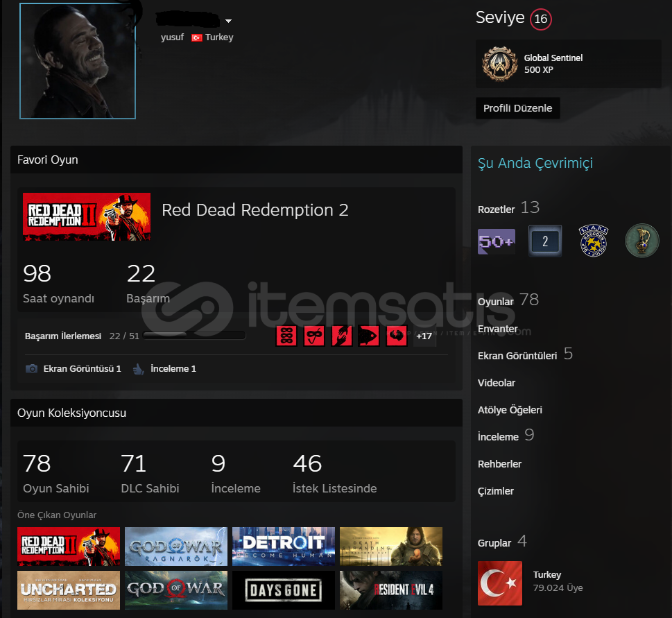Open Envanter in the sidebar
This screenshot has width=672, height=618.
(x=497, y=329)
